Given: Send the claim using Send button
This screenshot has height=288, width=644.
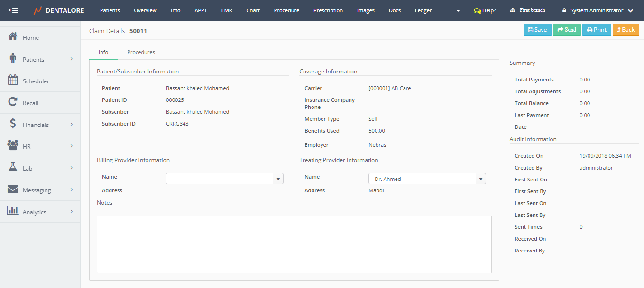Looking at the screenshot, I should [x=567, y=30].
